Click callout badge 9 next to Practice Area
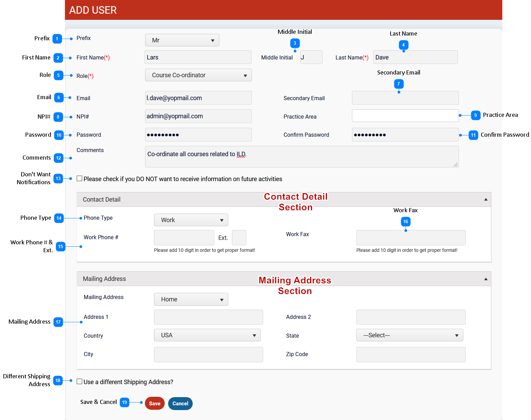 (x=475, y=115)
